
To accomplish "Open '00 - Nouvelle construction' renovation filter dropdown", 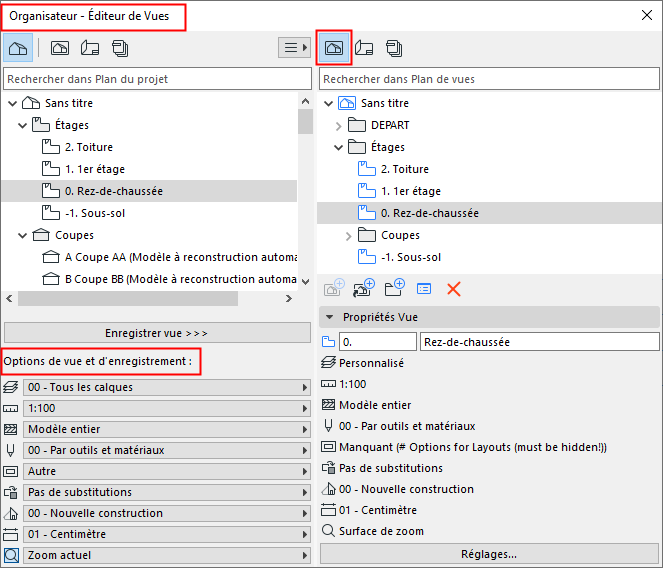I will click(167, 513).
